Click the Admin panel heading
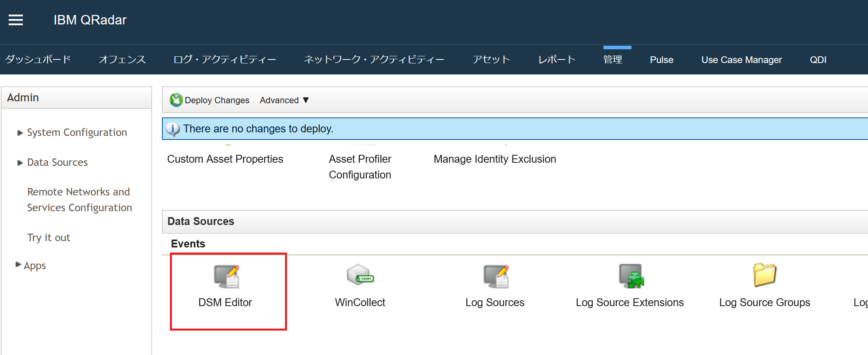868x355 pixels. pos(23,97)
